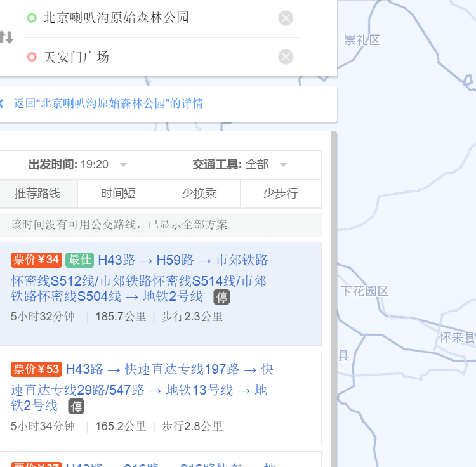The width and height of the screenshot is (476, 467).
Task: Swap origin and destination arrows icon
Action: pos(6,37)
